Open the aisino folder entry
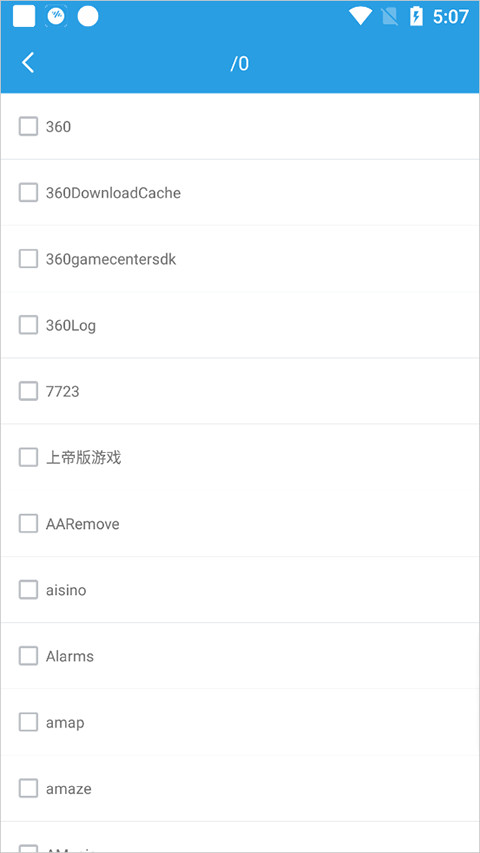The width and height of the screenshot is (480, 853). tap(240, 590)
